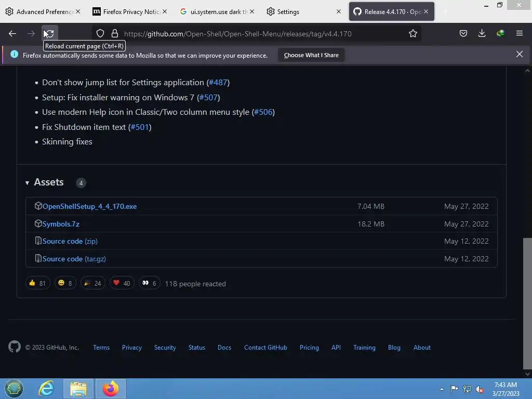Open the Terms footer link
Viewport: 532px width, 399px height.
point(101,348)
